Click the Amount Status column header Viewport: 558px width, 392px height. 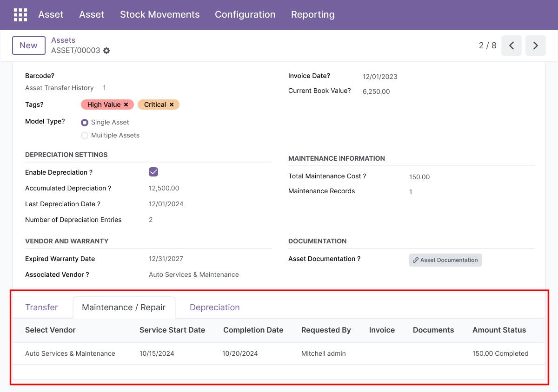tap(499, 330)
